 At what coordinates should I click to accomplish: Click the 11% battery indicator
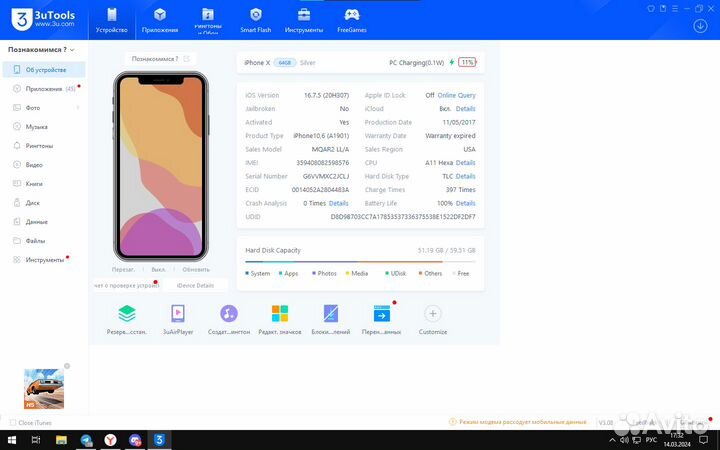467,62
